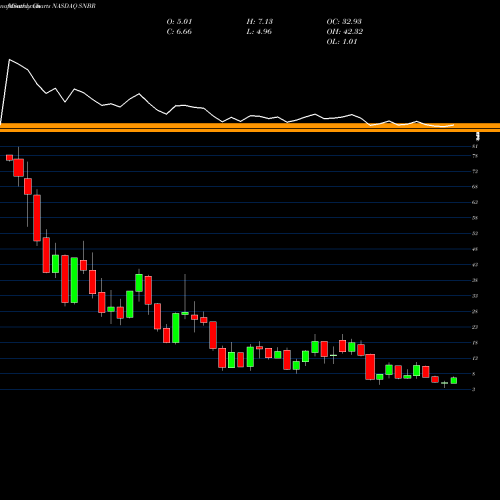This screenshot has height=500, width=500.
Task: Click the 68 price axis label
Action: [x=475, y=187]
